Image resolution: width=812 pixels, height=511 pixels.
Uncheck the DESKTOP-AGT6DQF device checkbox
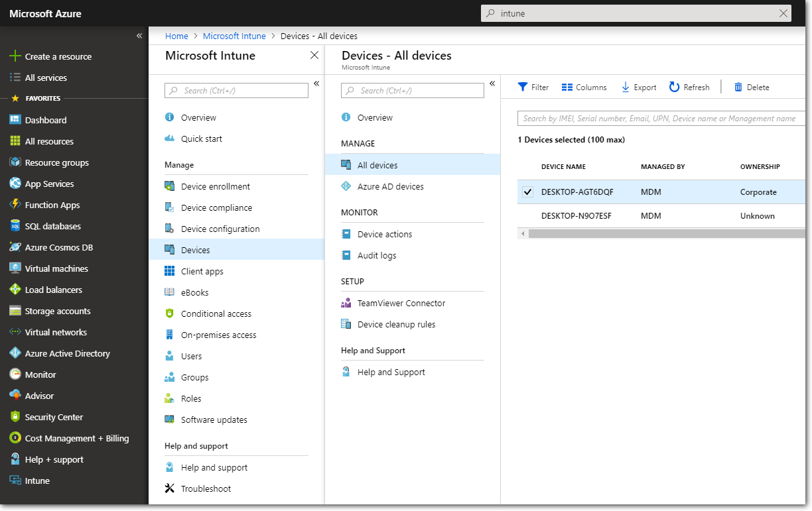pyautogui.click(x=528, y=192)
